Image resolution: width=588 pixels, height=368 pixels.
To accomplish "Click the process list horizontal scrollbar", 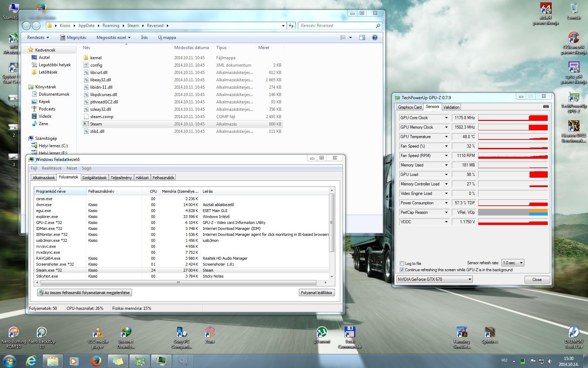I will tap(178, 282).
